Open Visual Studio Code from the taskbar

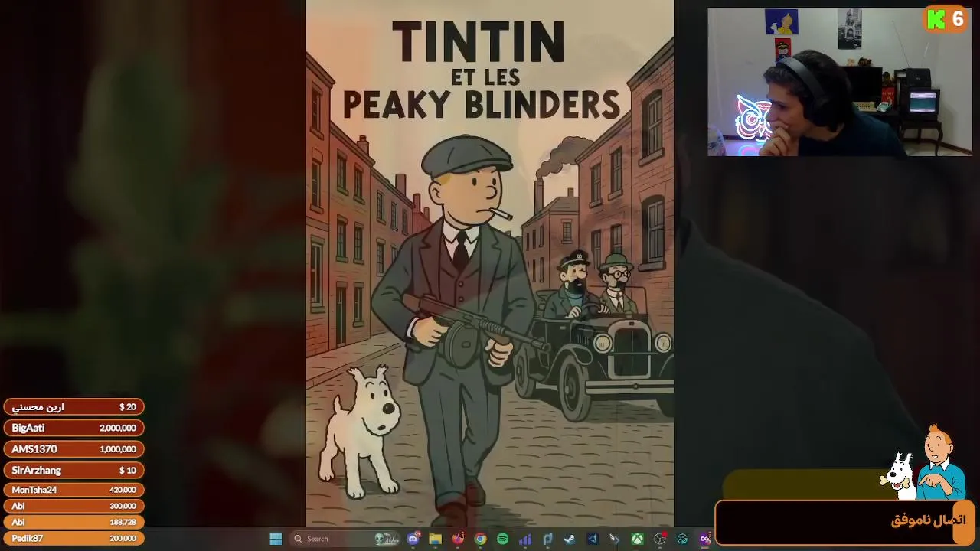(x=593, y=539)
